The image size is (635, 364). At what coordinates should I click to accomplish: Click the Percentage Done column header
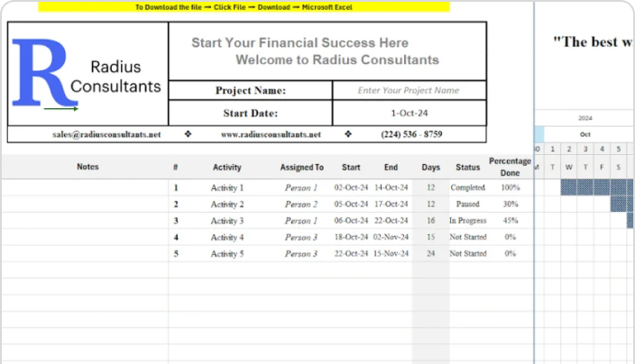point(510,167)
